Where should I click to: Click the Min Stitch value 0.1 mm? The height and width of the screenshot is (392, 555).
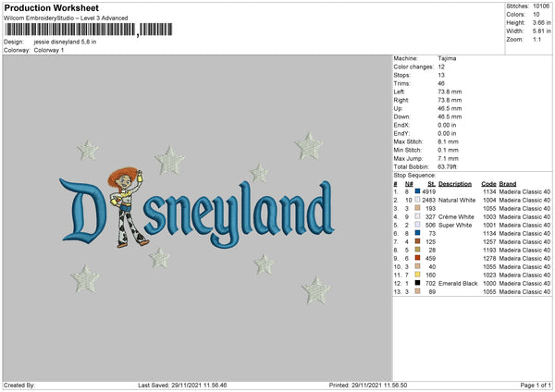click(x=448, y=150)
